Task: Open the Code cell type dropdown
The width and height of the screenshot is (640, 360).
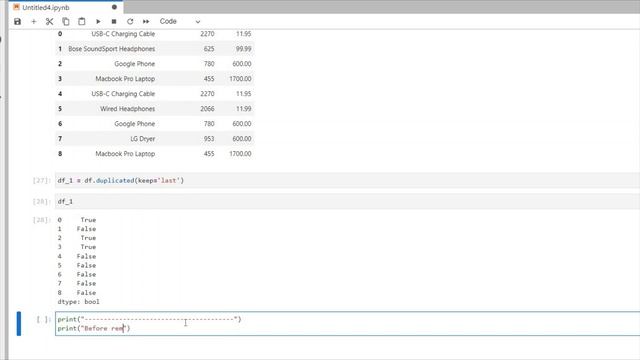Action: pos(180,22)
